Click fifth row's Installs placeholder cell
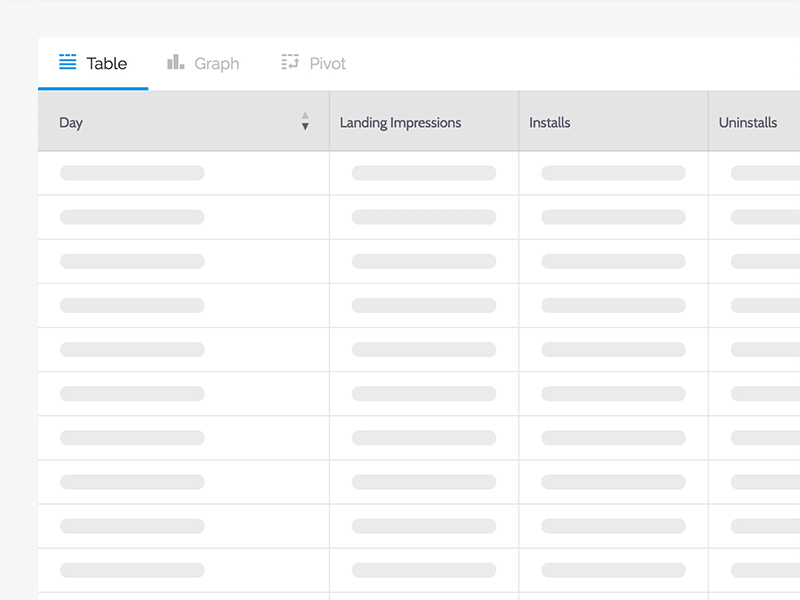800x600 pixels. [x=613, y=350]
